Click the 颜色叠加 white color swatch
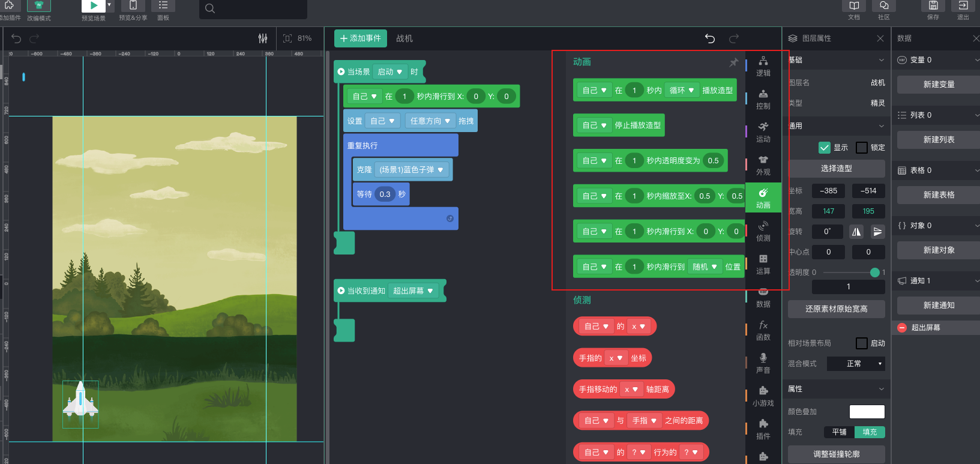 coord(867,412)
